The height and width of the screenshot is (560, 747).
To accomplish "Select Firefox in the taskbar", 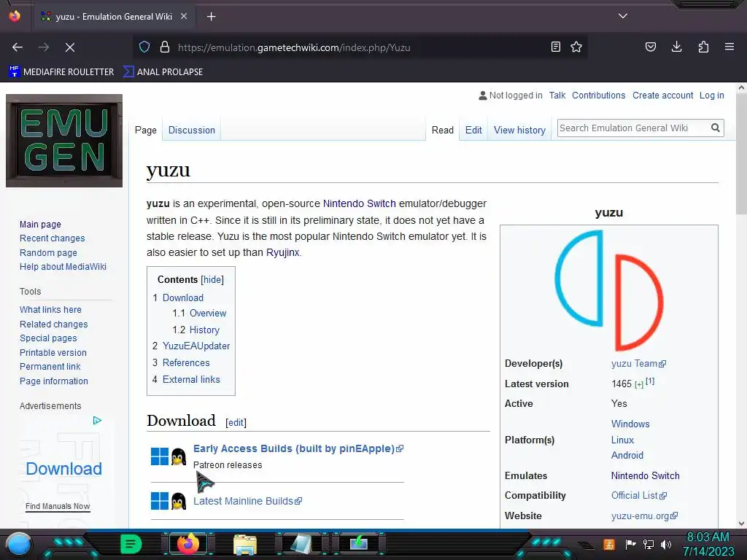I will coord(187,543).
